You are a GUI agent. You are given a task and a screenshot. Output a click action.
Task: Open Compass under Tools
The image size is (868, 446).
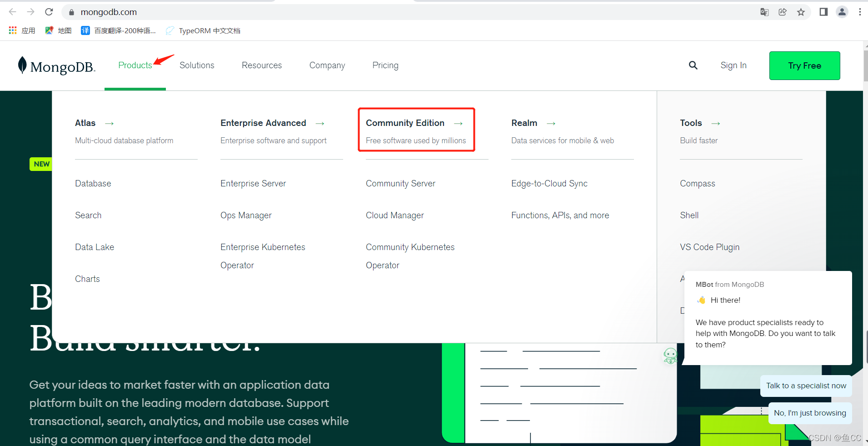point(697,184)
